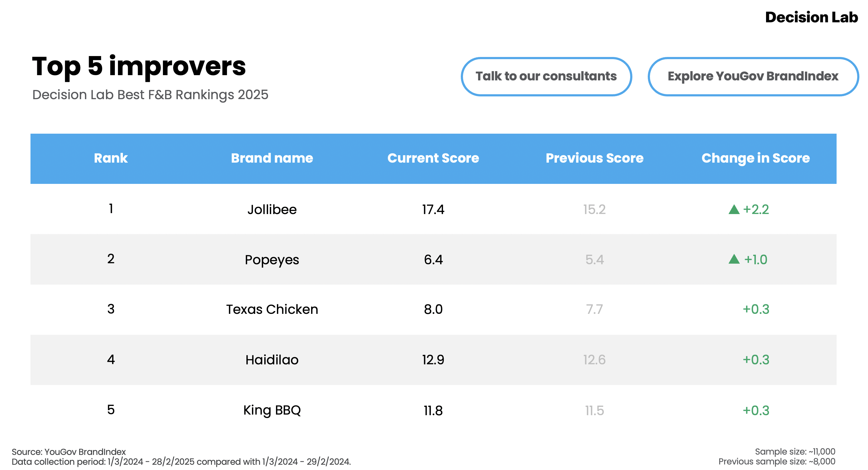Click the King BBQ brand name cell

click(272, 410)
